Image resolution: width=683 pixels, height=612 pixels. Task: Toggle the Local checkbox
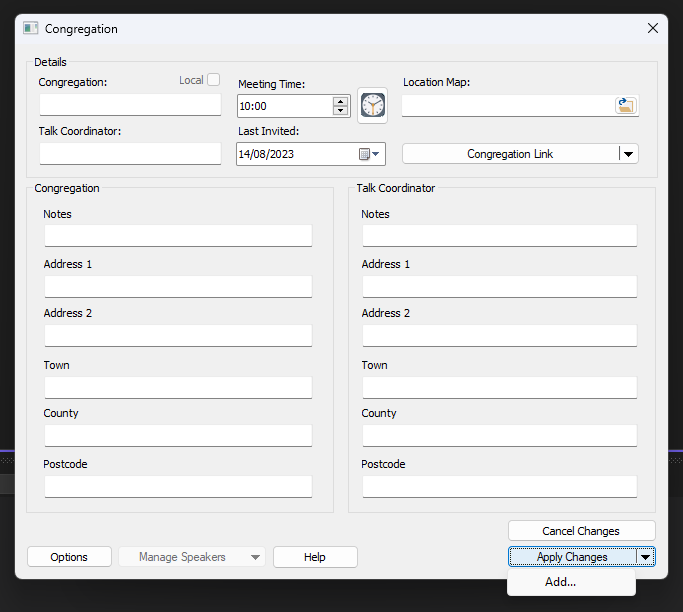(x=213, y=80)
